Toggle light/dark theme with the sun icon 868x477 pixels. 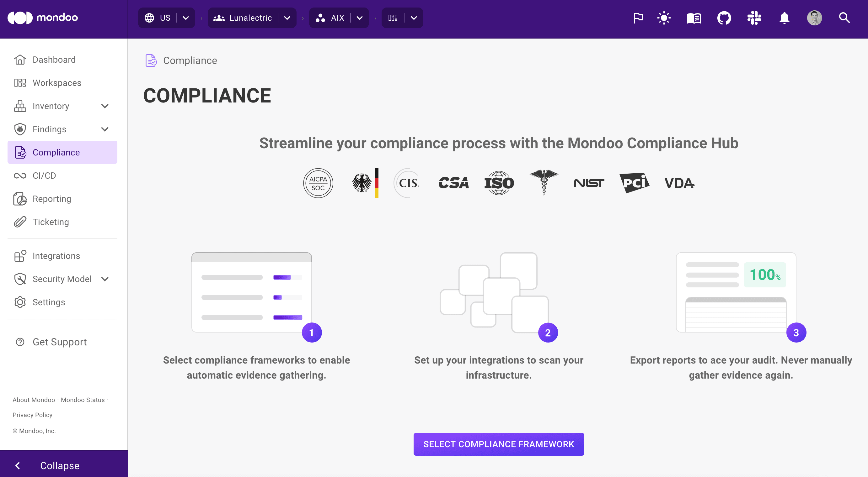663,18
